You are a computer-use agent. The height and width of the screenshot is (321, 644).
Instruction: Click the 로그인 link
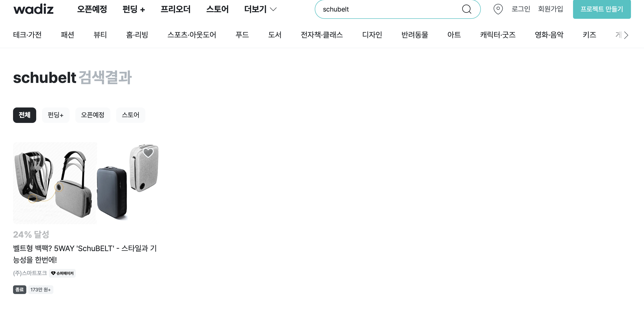click(x=520, y=9)
